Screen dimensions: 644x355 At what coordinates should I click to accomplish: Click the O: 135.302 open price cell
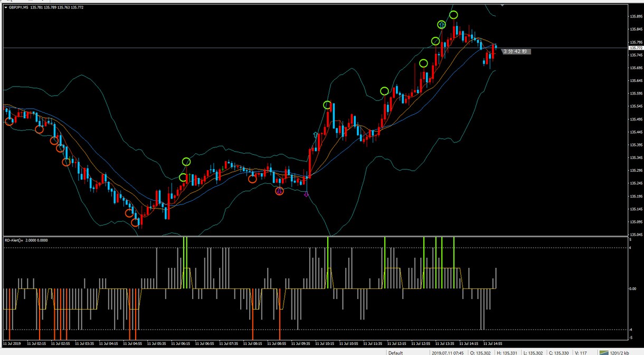point(481,352)
